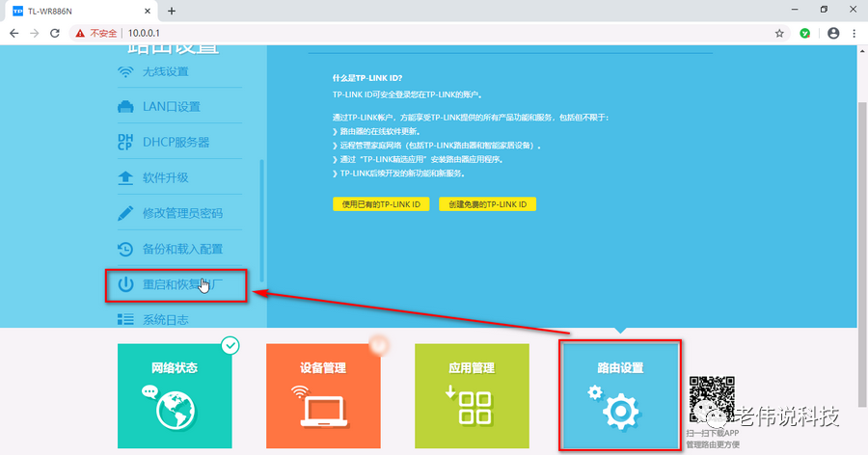The width and height of the screenshot is (868, 455).
Task: Click the LAN port icon
Action: click(x=125, y=107)
